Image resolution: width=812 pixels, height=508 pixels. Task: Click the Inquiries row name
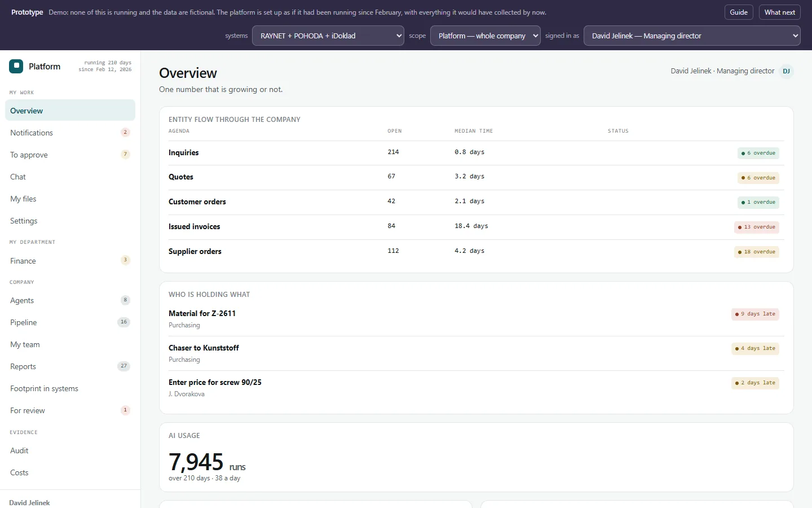click(x=183, y=152)
